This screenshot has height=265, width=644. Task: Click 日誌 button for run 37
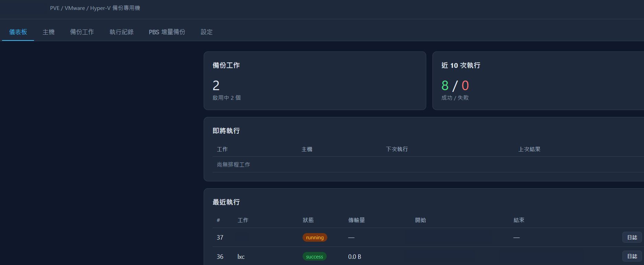click(x=632, y=237)
